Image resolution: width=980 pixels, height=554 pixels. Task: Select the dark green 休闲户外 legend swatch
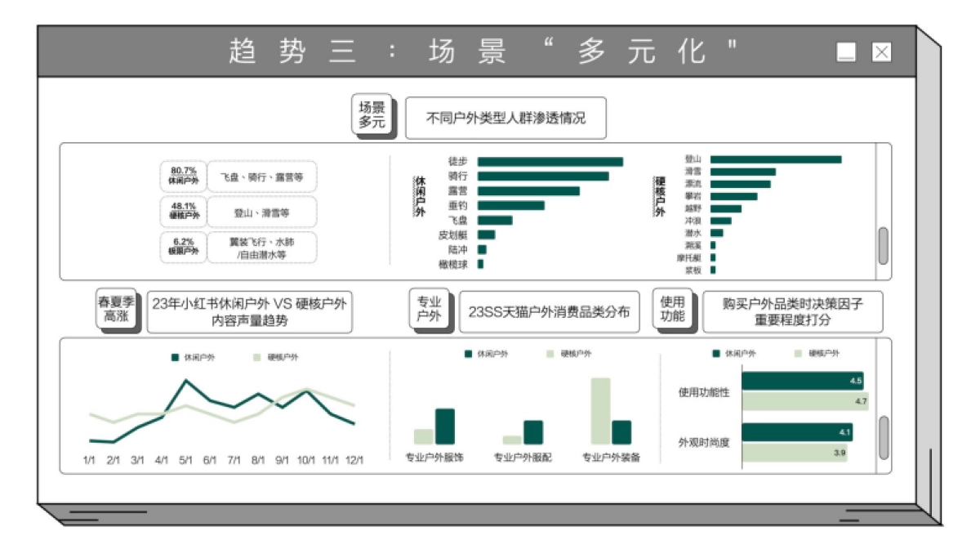(x=173, y=357)
